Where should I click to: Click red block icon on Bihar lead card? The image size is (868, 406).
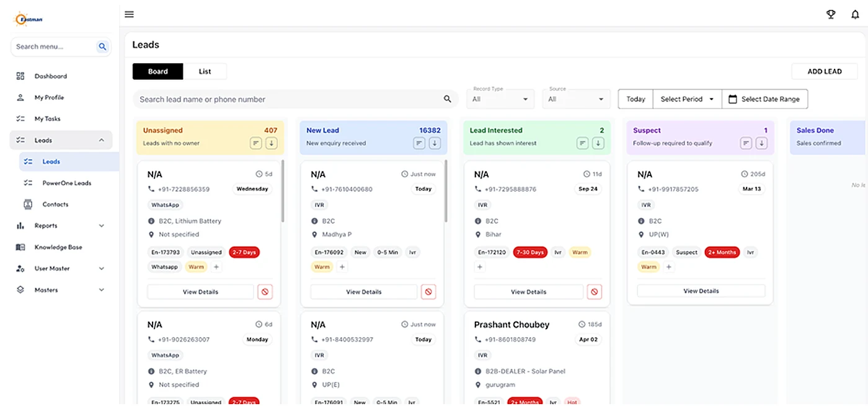tap(595, 292)
